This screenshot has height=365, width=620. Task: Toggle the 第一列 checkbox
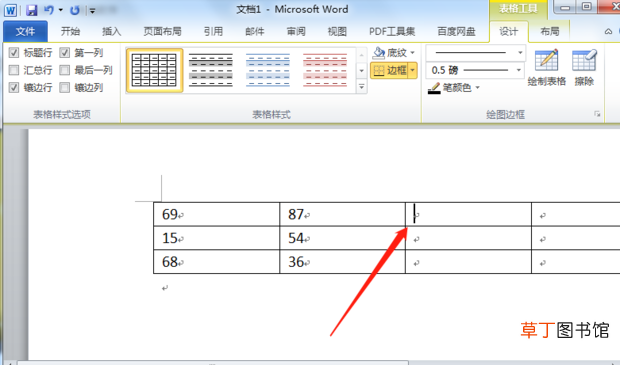click(x=64, y=52)
